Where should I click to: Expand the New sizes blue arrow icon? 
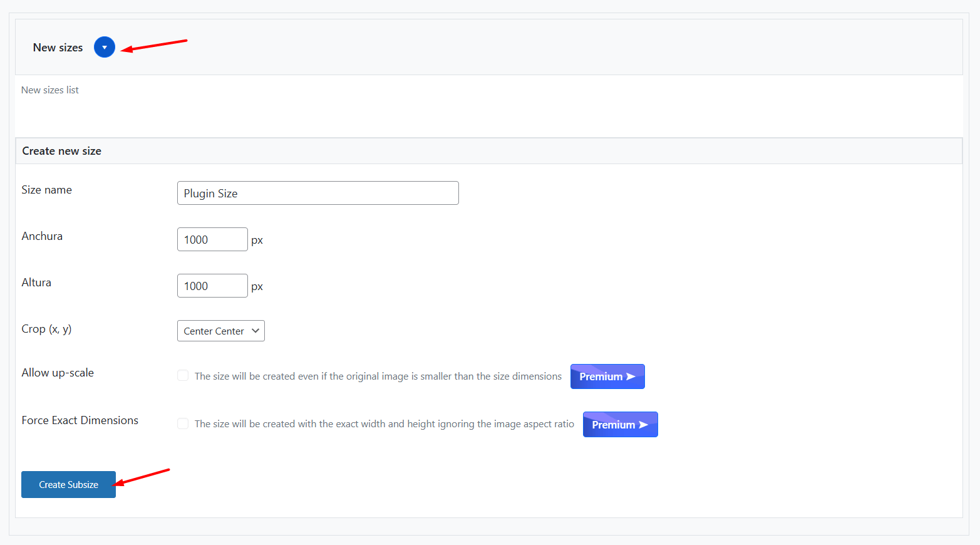pyautogui.click(x=104, y=47)
